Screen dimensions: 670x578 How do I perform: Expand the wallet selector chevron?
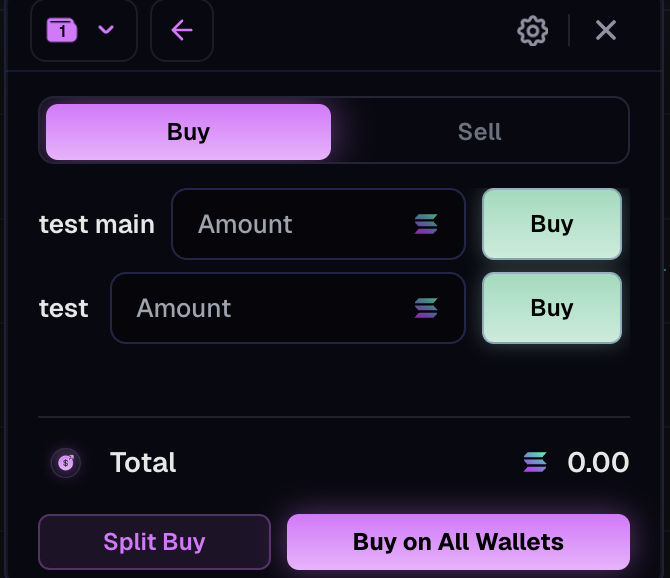pos(106,30)
